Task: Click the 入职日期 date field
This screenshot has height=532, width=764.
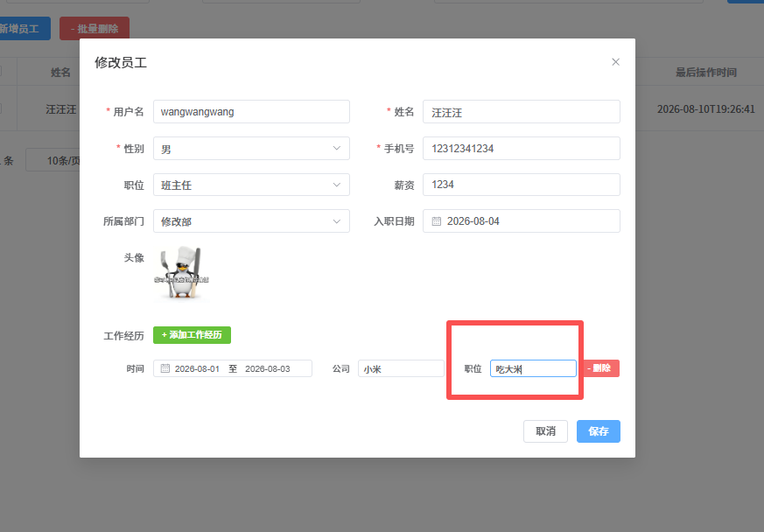Action: tap(522, 221)
